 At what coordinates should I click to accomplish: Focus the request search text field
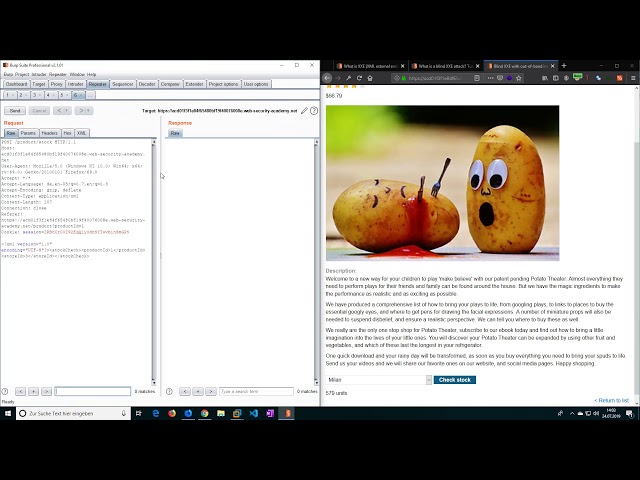tap(93, 391)
